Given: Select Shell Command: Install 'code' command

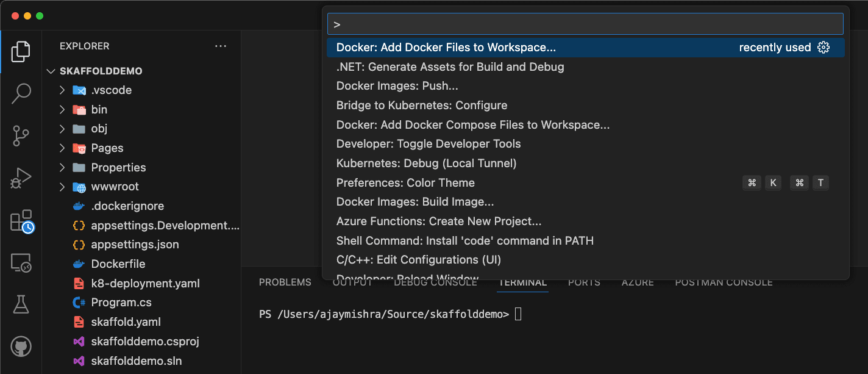Looking at the screenshot, I should [x=586, y=240].
